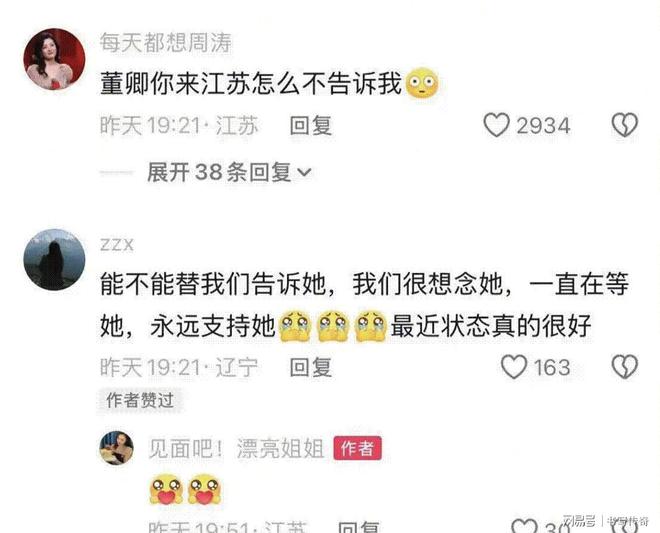The height and width of the screenshot is (533, 660).
Task: Open username 每天都想周涛
Action: tap(166, 43)
